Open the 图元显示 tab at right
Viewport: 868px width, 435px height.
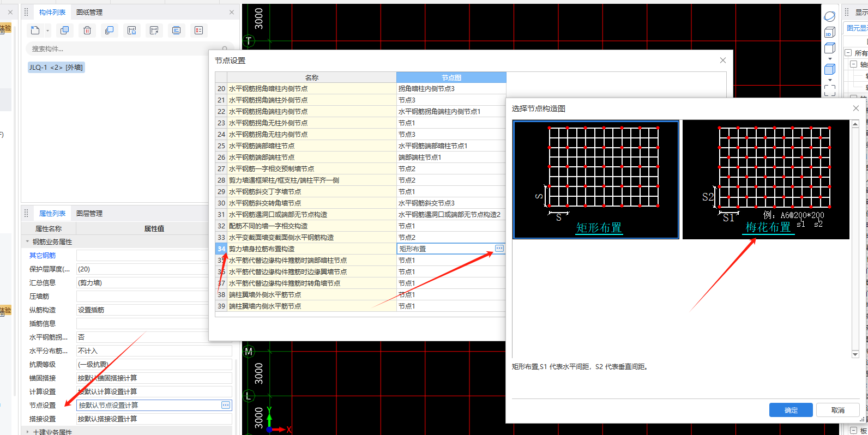857,28
